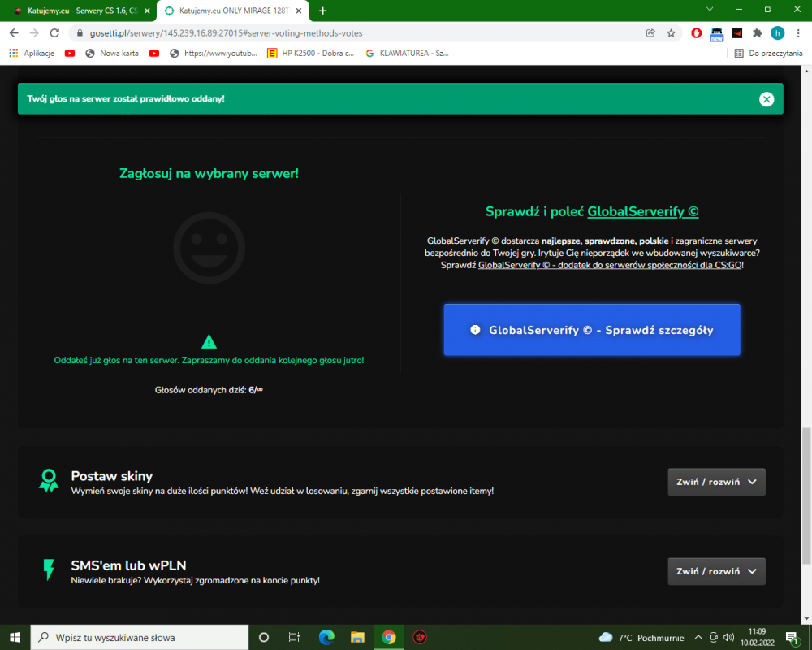Click the address bar URL field
The height and width of the screenshot is (650, 812).
click(x=357, y=33)
